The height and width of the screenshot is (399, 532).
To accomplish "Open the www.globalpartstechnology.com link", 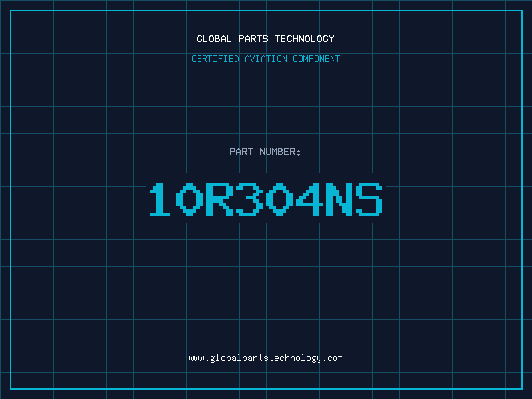I will [x=265, y=358].
